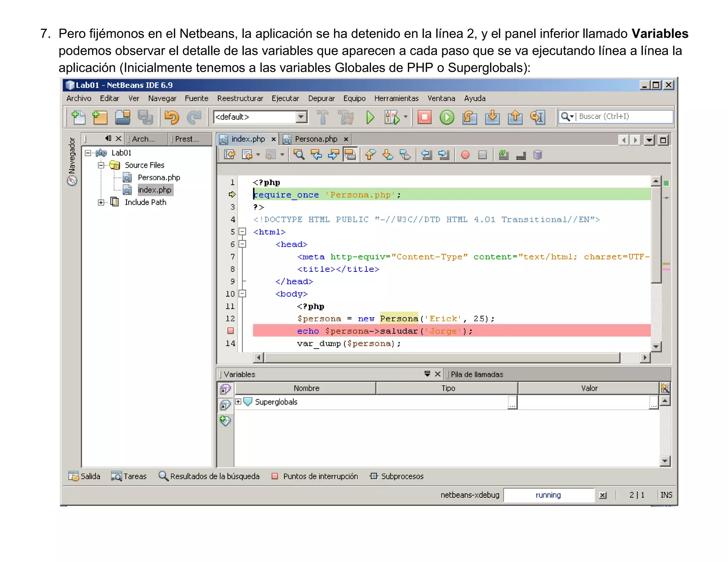728x562 pixels.
Task: Open the Herramientas menu
Action: click(x=396, y=98)
